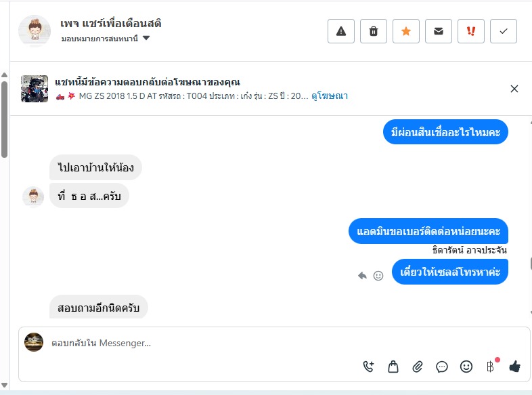Open the ดูโฆษณา ad link
The image size is (532, 395).
[330, 96]
